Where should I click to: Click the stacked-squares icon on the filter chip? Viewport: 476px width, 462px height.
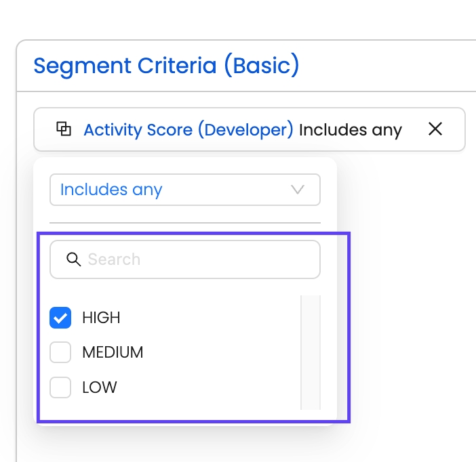tap(64, 129)
